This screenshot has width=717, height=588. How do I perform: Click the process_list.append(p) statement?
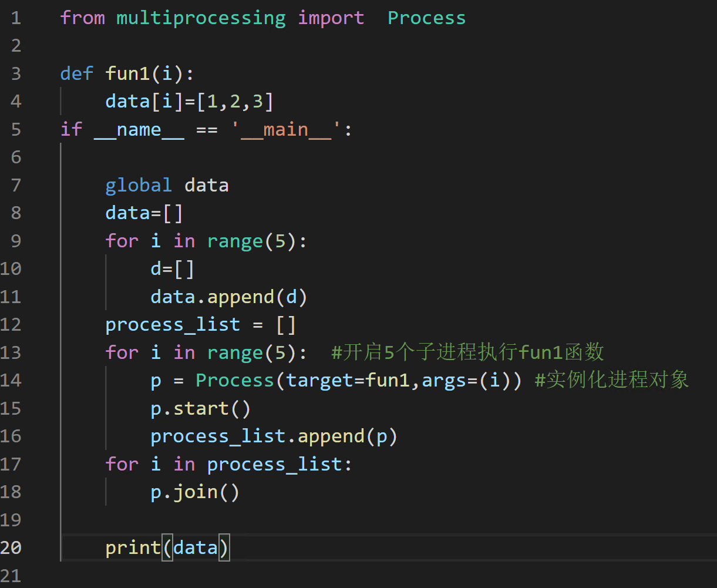[x=274, y=436]
